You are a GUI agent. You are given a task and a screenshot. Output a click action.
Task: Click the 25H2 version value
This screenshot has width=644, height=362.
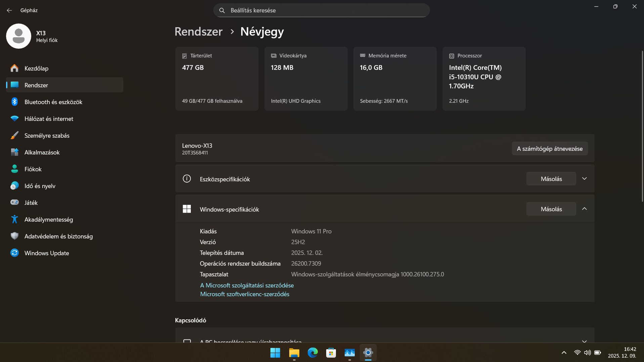[298, 242]
